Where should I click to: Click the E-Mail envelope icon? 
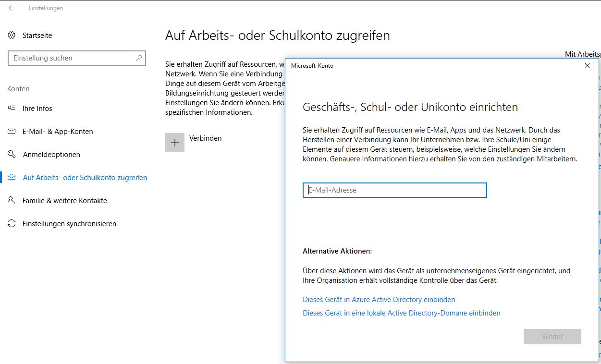click(12, 131)
